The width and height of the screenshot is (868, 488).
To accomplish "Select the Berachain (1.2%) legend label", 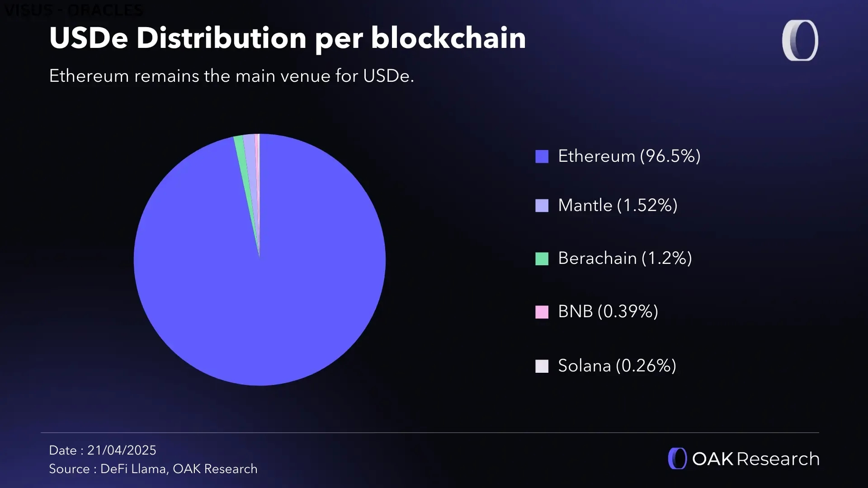I will [x=625, y=258].
